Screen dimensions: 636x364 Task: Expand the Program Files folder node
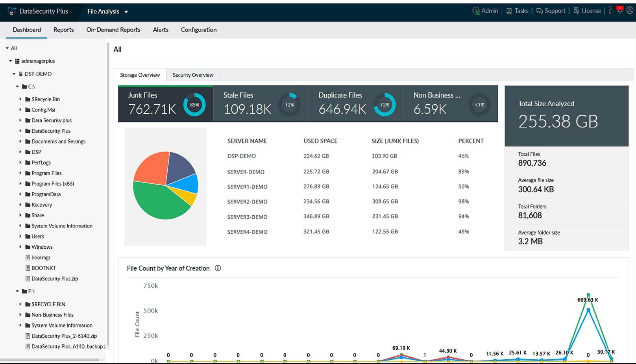point(20,173)
